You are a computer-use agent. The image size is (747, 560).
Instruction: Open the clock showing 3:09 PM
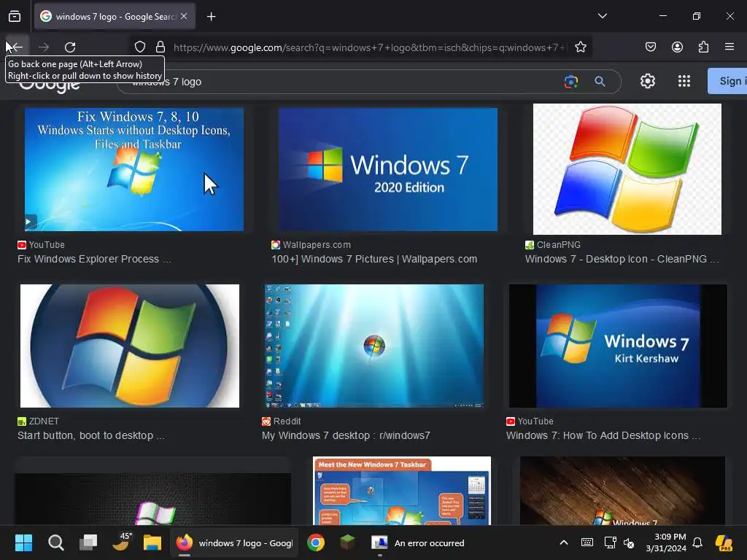pyautogui.click(x=665, y=542)
